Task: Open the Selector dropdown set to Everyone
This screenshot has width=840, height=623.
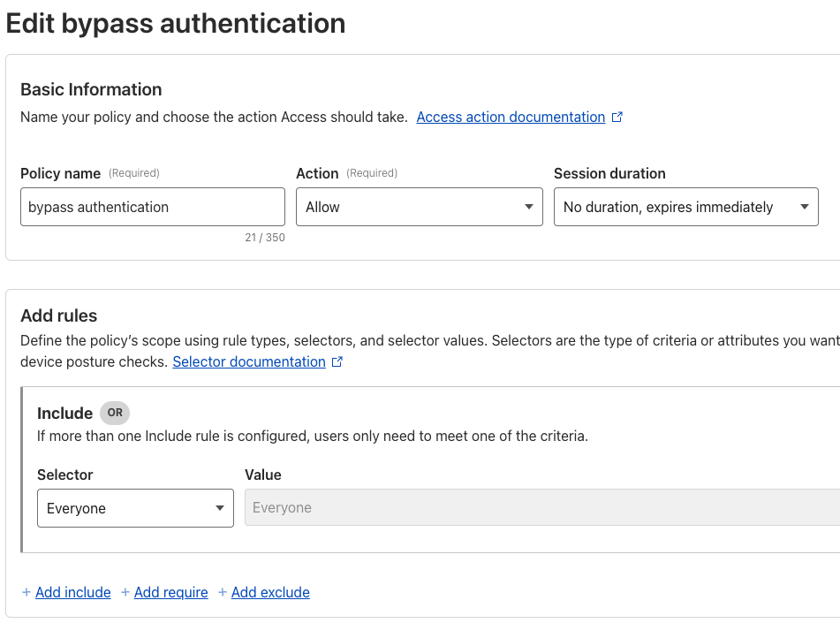Action: pos(135,508)
